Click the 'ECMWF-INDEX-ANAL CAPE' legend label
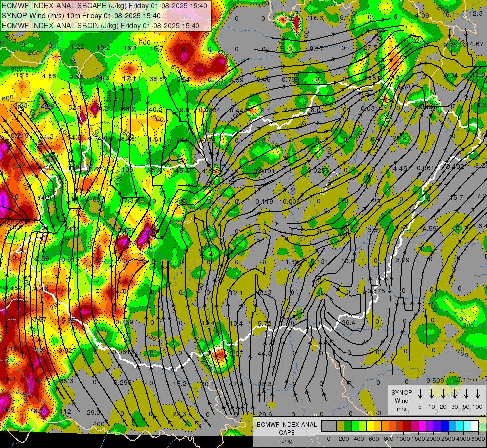The height and width of the screenshot is (448, 487). pyautogui.click(x=287, y=428)
